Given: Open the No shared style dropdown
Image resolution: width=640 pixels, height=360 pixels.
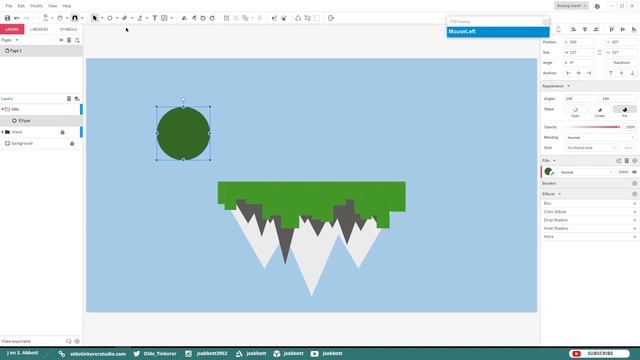Looking at the screenshot, I should point(591,148).
